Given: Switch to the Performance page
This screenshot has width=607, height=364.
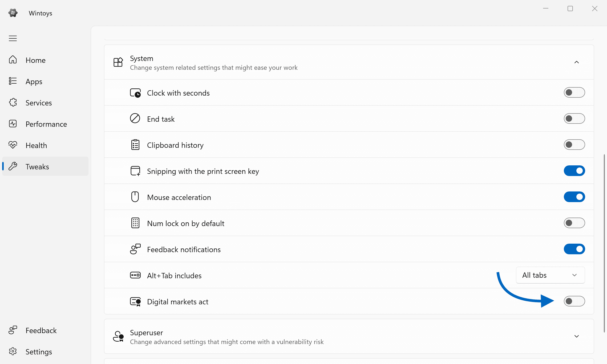Looking at the screenshot, I should point(45,124).
